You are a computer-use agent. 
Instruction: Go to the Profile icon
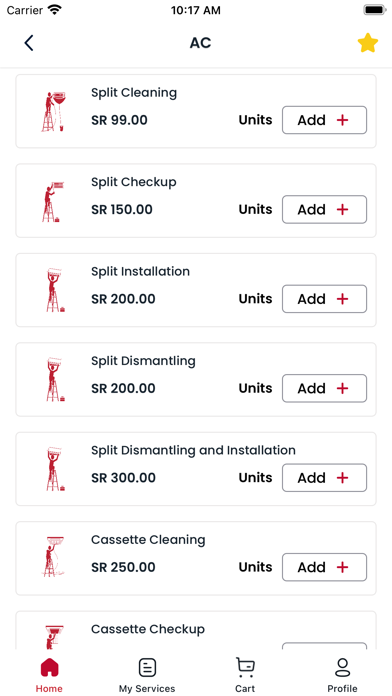click(x=342, y=675)
